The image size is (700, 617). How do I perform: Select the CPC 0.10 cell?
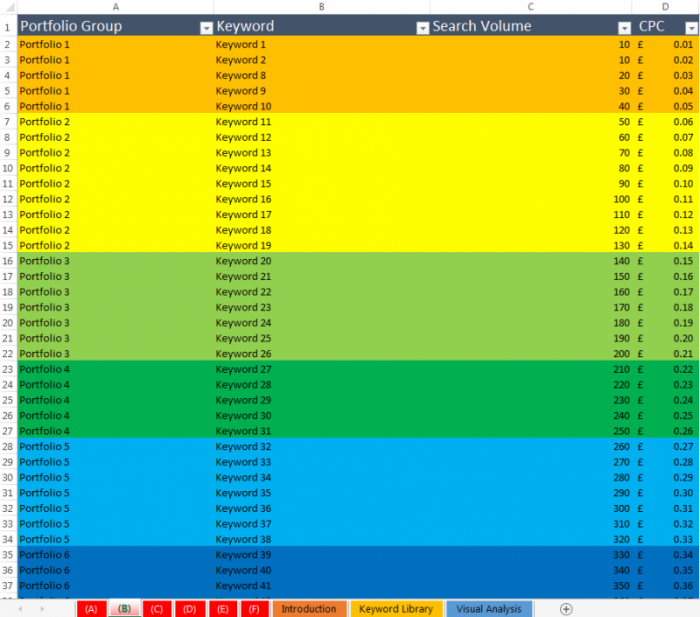pos(665,183)
